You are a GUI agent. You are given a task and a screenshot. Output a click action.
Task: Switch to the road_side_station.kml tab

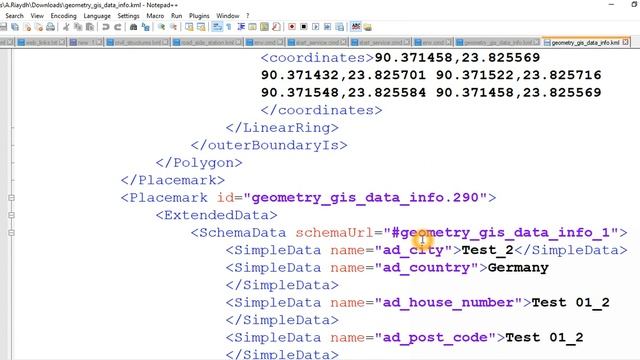pyautogui.click(x=207, y=42)
